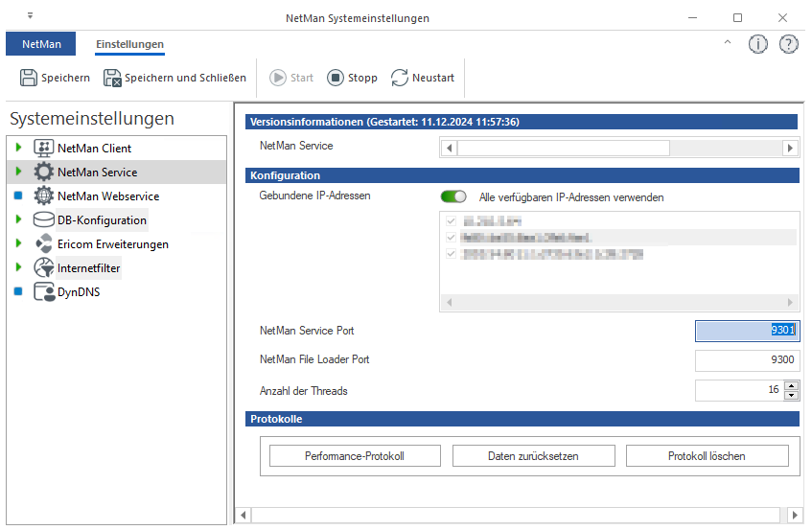Click the NetMan Service version scrollbar
This screenshot has height=530, width=812.
[618, 148]
